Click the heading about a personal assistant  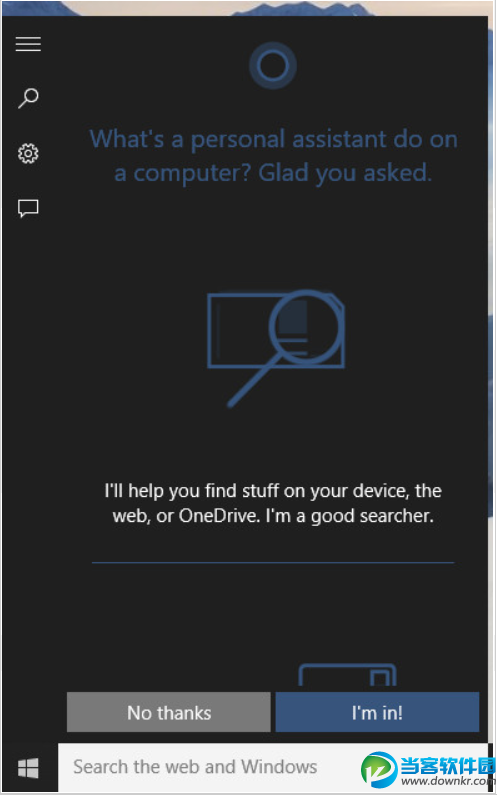[273, 156]
